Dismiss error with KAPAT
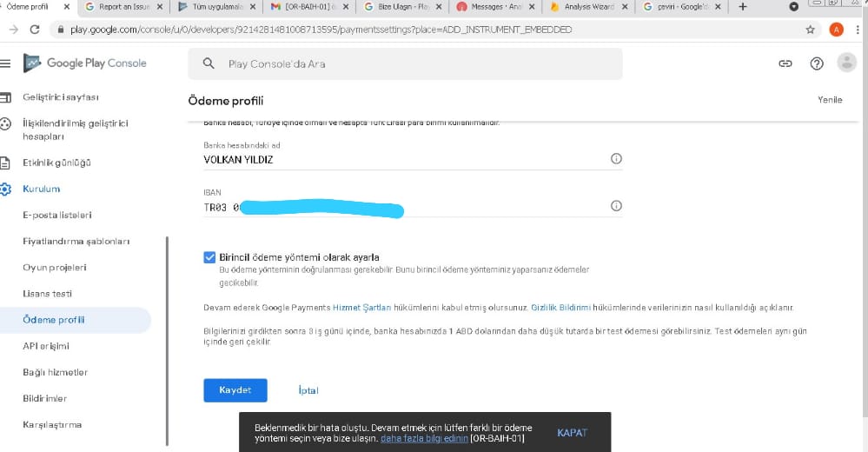 (572, 433)
